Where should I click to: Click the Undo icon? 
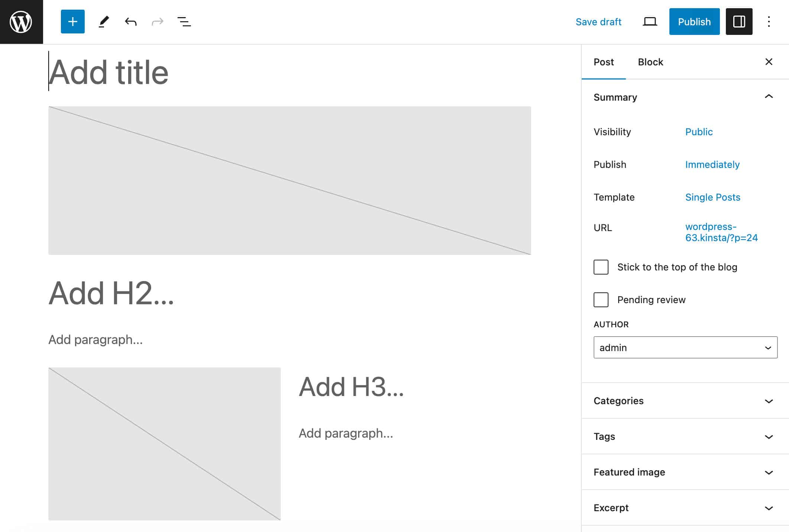[130, 22]
